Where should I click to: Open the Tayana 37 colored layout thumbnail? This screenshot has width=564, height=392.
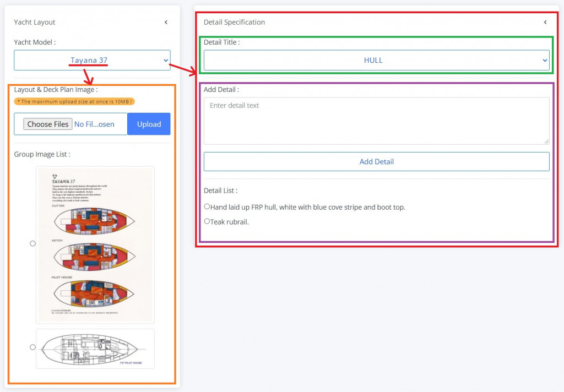[95, 245]
